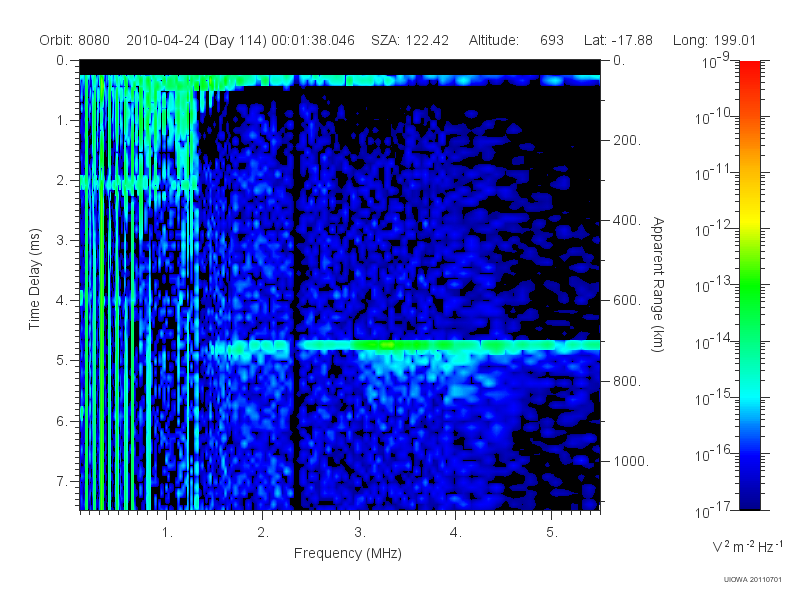The image size is (800, 600).
Task: Click the '5.' tick on Time Delay axis
Action: 62,361
